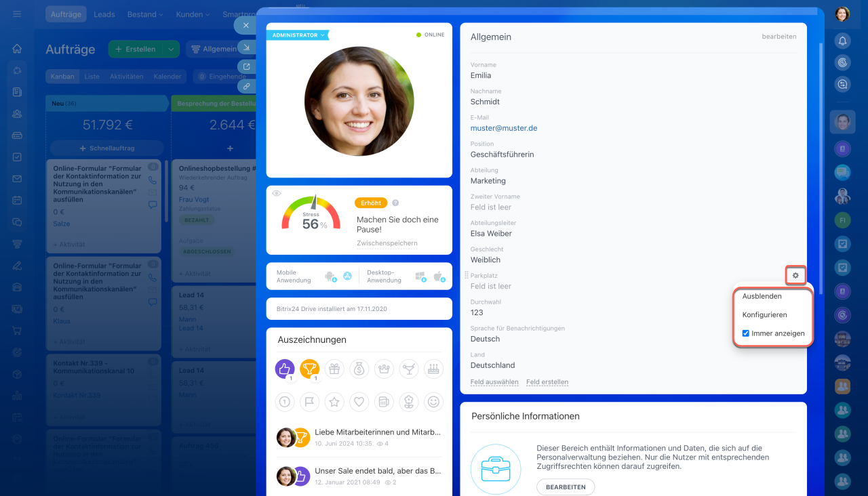The height and width of the screenshot is (496, 868).
Task: Grab the drag handle beside the Parkplatz field
Action: pos(466,276)
